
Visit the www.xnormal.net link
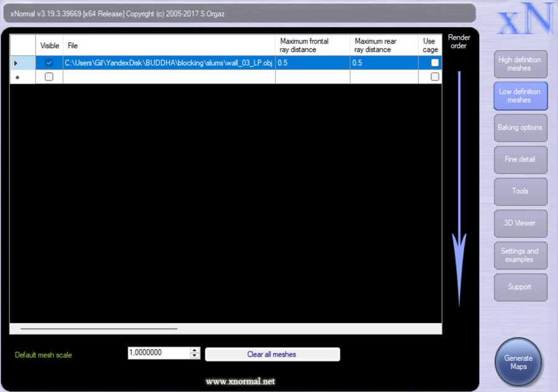point(240,381)
